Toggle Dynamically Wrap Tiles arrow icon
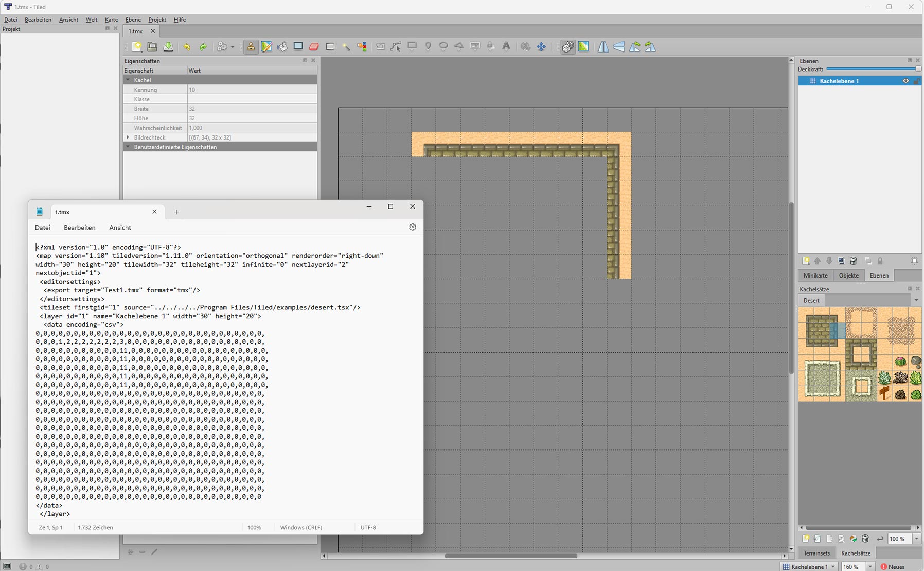 tap(880, 539)
